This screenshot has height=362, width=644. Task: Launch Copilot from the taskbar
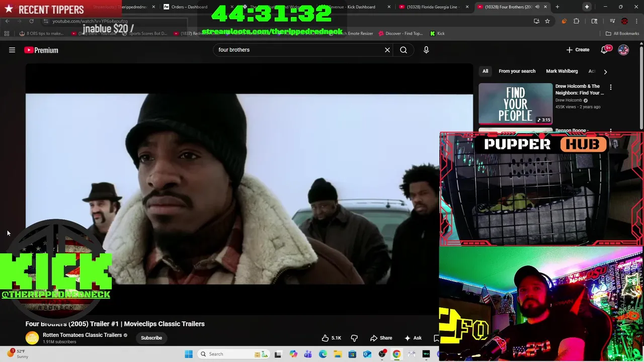[293, 354]
